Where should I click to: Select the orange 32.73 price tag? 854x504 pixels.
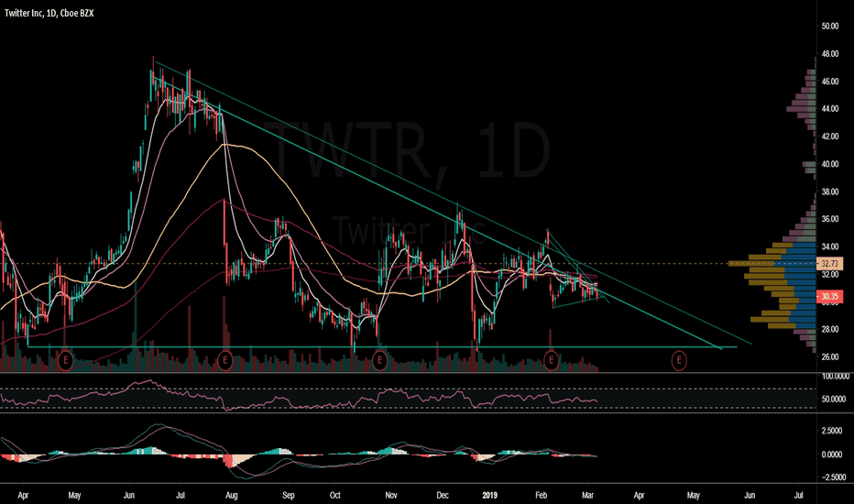(829, 264)
